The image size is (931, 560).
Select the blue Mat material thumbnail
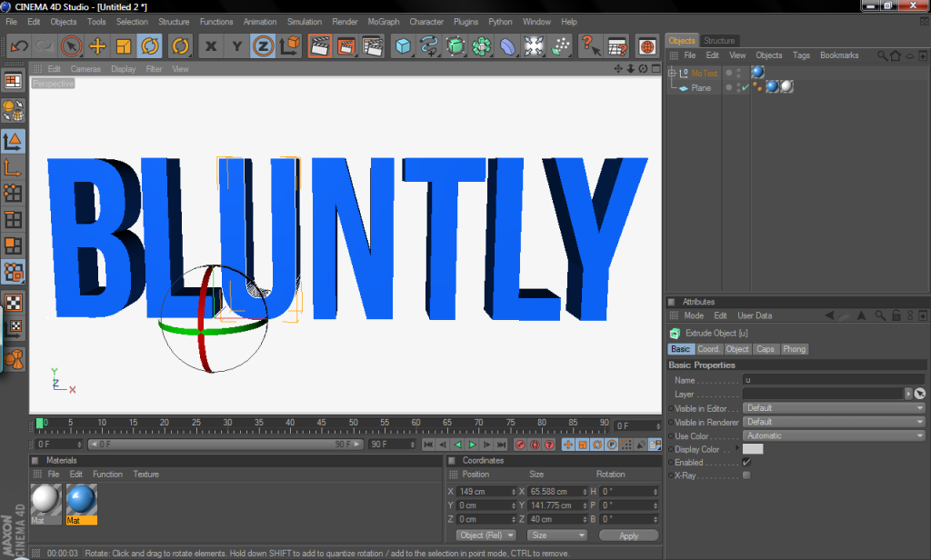coord(82,500)
